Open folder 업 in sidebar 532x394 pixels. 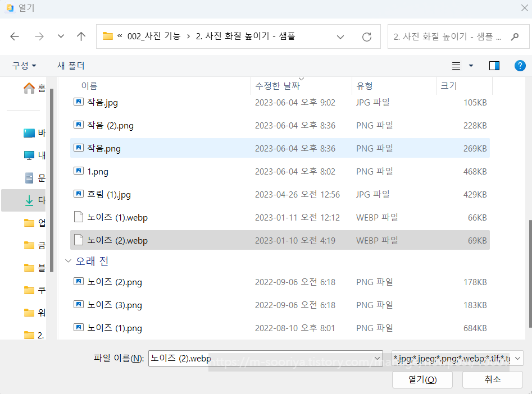pyautogui.click(x=34, y=223)
